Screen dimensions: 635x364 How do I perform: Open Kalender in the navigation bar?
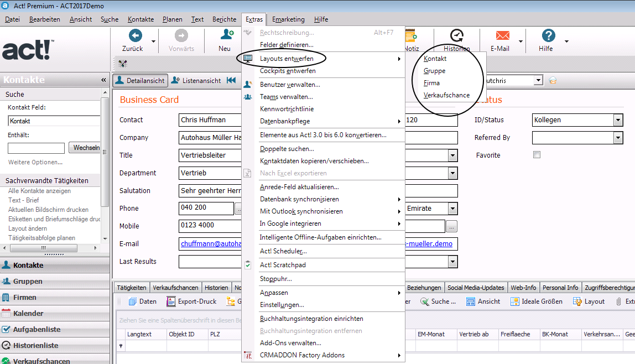[55, 313]
